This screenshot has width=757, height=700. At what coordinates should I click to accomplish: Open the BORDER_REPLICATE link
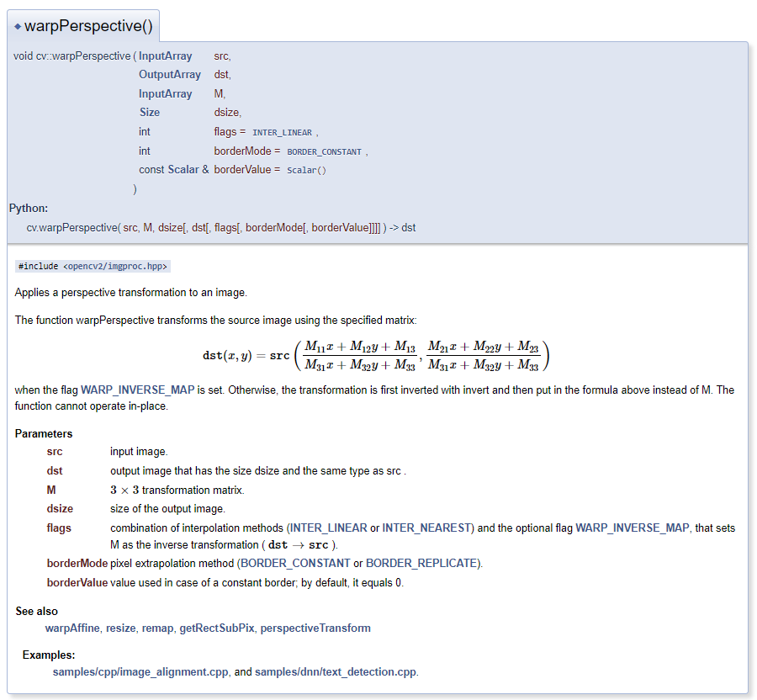421,563
